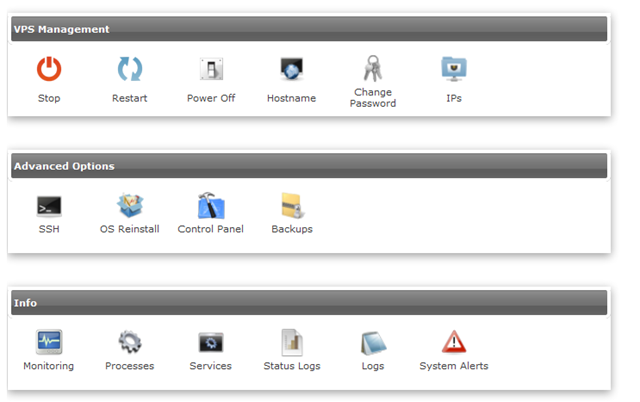Launch the SSH terminal icon
Screen dimensions: 640x402
(x=49, y=206)
